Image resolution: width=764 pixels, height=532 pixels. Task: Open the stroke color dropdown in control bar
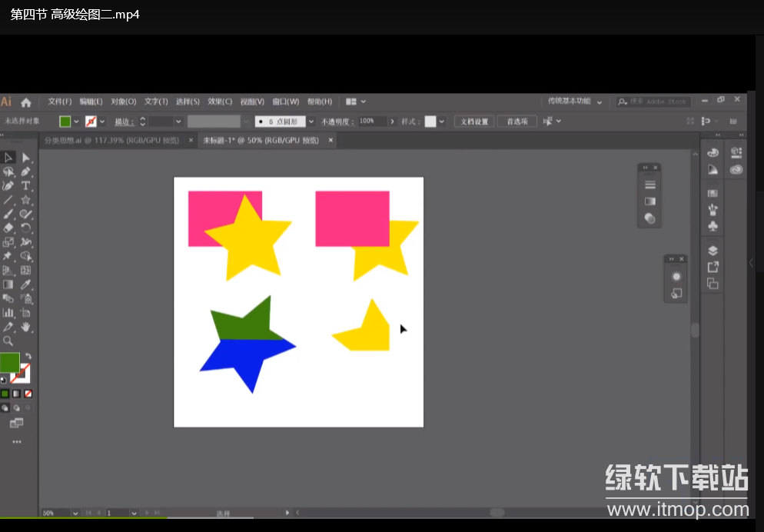[101, 121]
